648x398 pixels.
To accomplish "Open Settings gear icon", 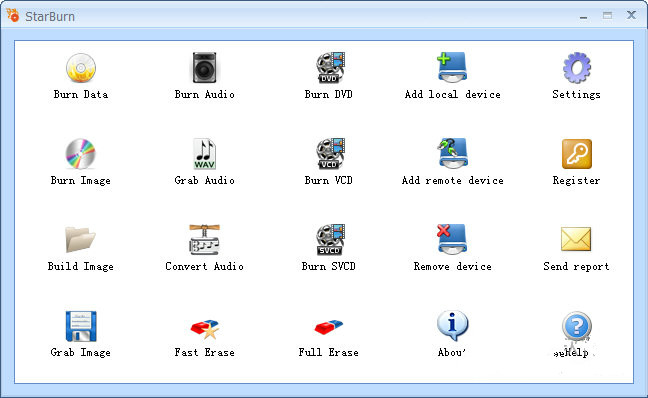I will pyautogui.click(x=577, y=67).
